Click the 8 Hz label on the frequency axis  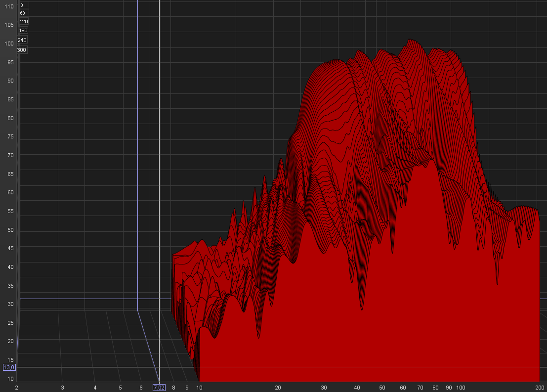click(x=174, y=388)
